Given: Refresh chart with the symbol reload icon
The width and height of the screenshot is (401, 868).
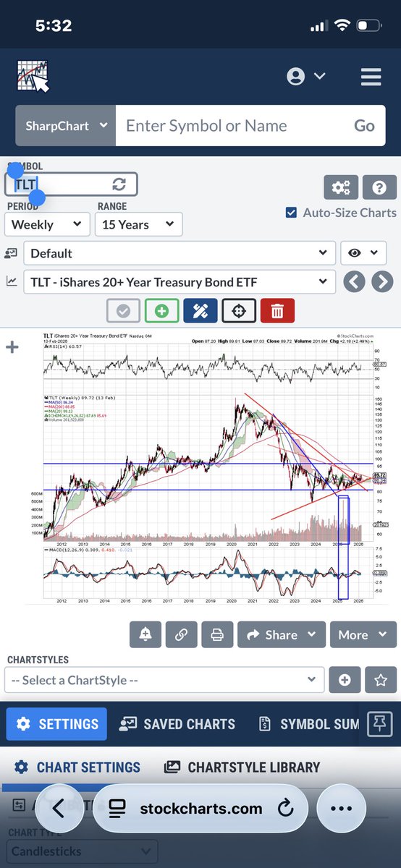Looking at the screenshot, I should pos(119,184).
